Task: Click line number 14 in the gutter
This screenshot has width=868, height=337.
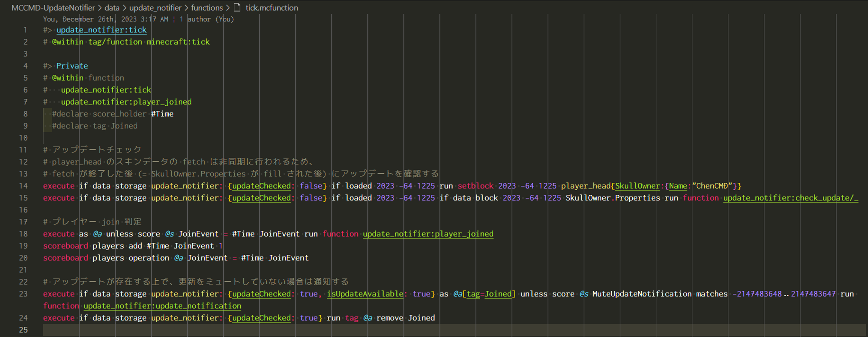Action: (23, 186)
